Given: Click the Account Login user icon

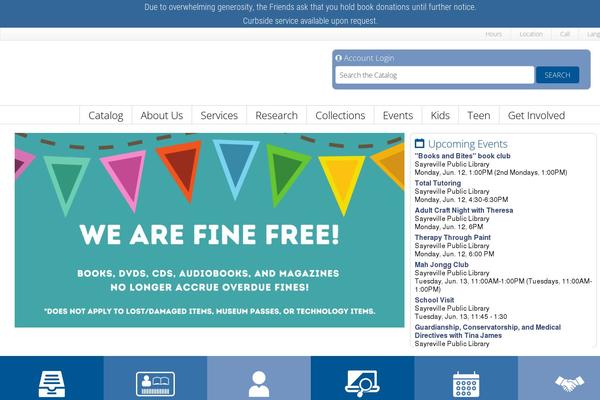Looking at the screenshot, I should coord(338,58).
